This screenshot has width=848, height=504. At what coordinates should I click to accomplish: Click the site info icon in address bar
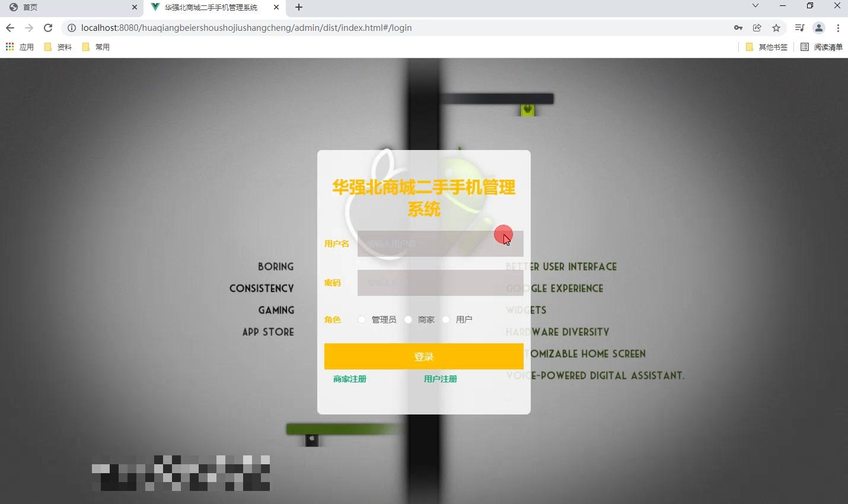tap(71, 27)
